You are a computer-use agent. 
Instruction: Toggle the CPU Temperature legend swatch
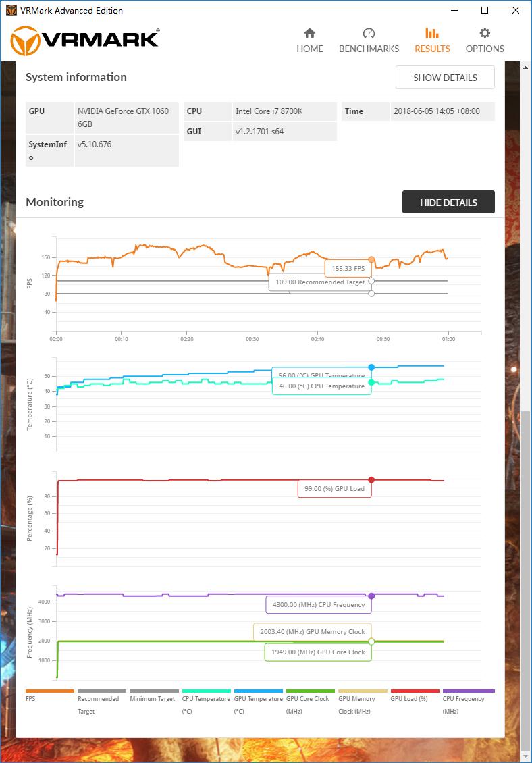click(x=206, y=691)
